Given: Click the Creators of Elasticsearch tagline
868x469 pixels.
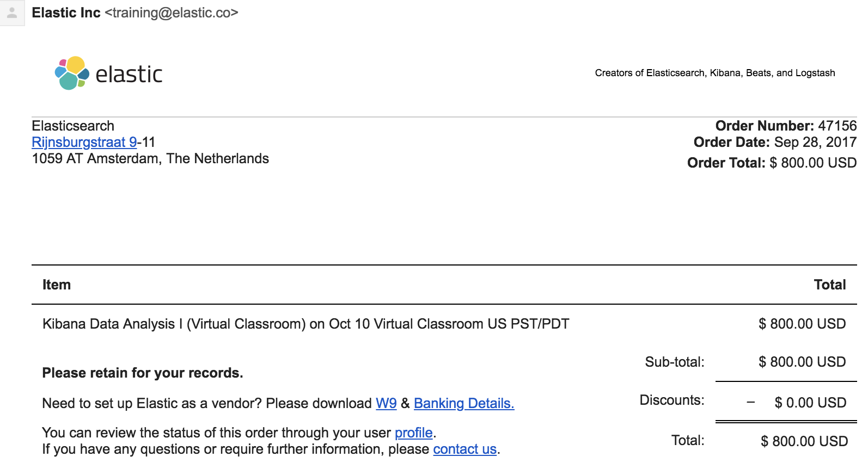Looking at the screenshot, I should click(715, 73).
